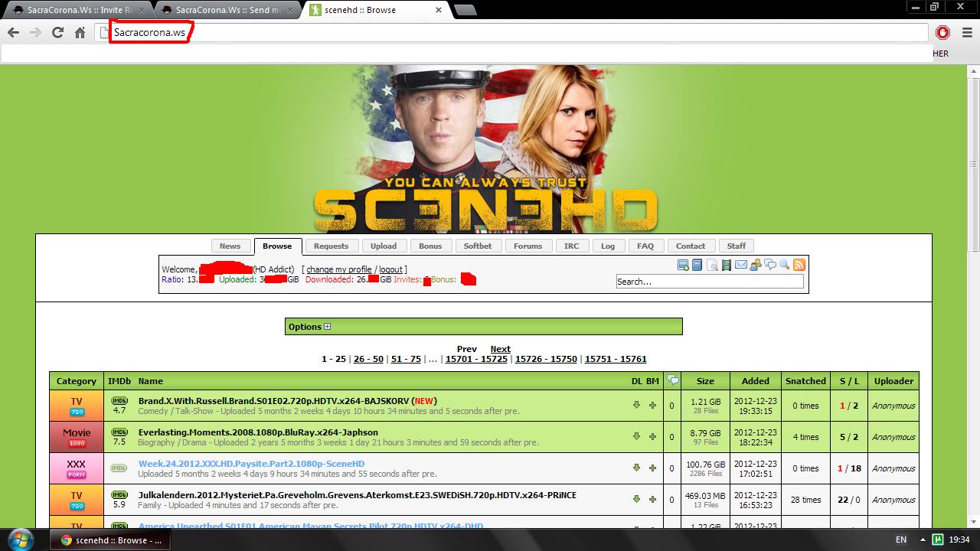The image size is (980, 551).
Task: Click the page-with-magnifier icon above search
Action: [x=712, y=265]
